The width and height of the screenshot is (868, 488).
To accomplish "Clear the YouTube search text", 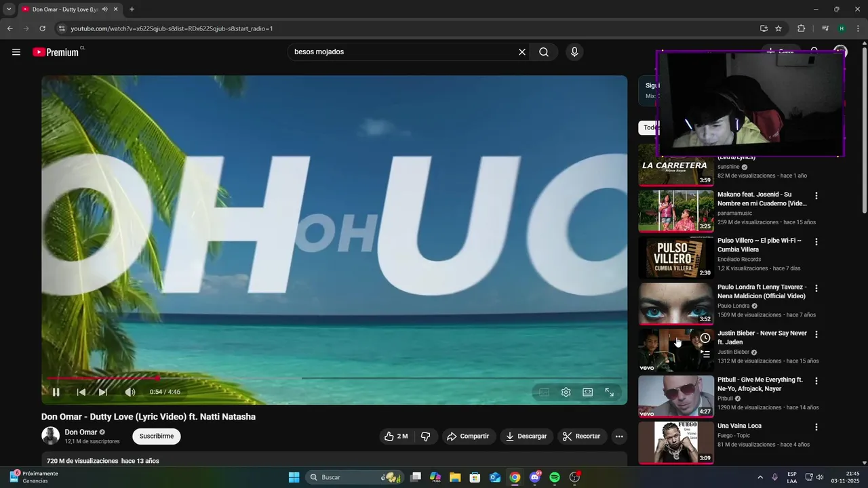I will [522, 52].
